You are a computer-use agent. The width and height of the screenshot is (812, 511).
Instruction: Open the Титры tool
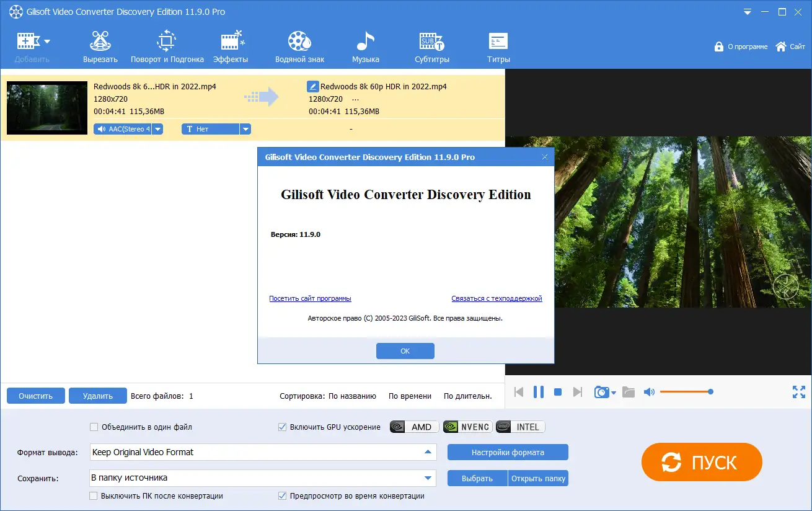click(x=498, y=45)
